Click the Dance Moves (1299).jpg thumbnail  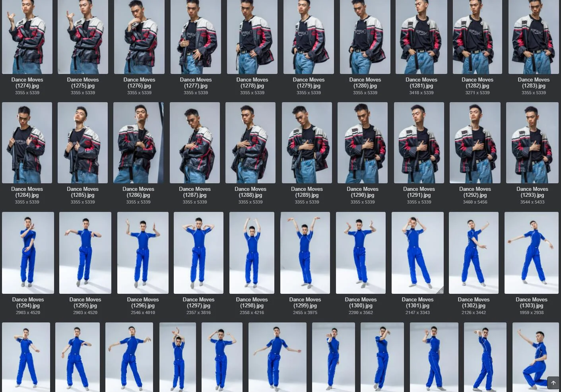pos(305,253)
